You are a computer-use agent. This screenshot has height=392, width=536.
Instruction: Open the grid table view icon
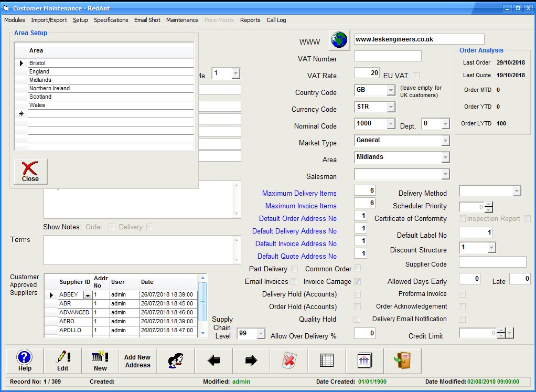(327, 361)
